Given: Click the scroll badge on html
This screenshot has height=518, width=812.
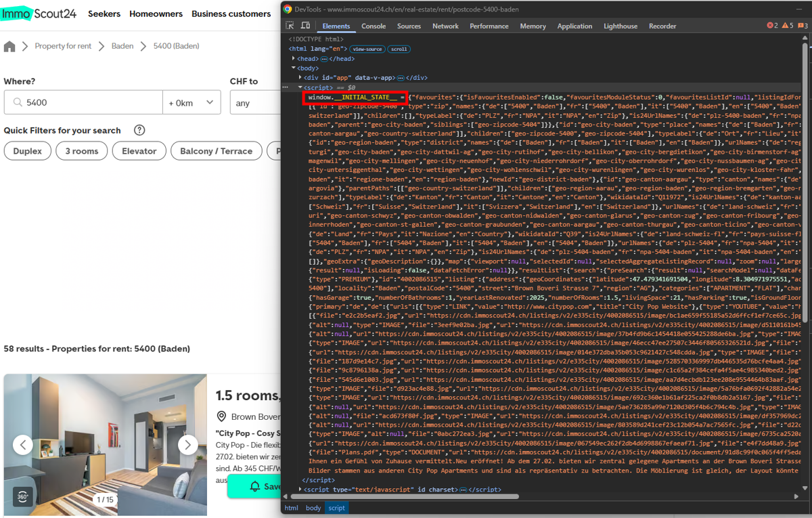Looking at the screenshot, I should click(x=399, y=49).
